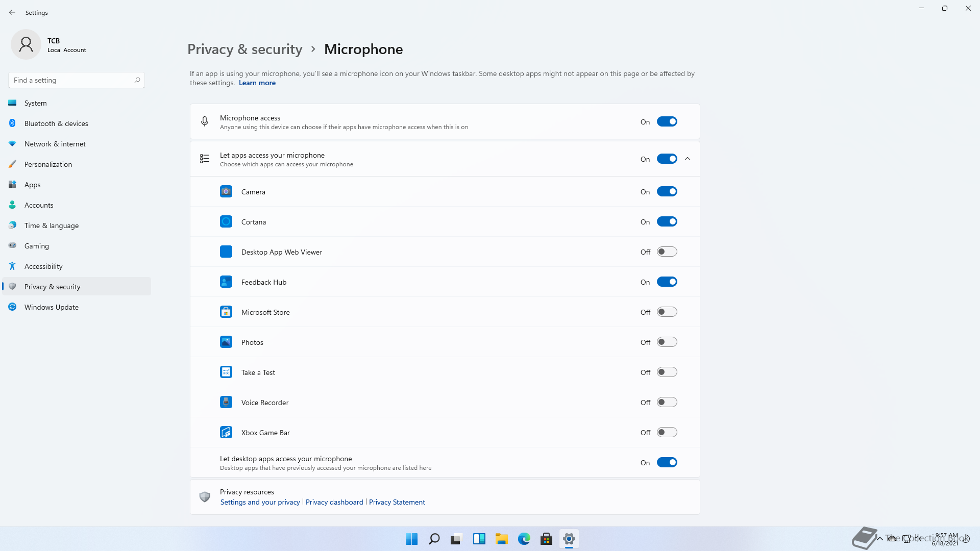Click the Cortana app icon
The height and width of the screenshot is (551, 980).
226,221
